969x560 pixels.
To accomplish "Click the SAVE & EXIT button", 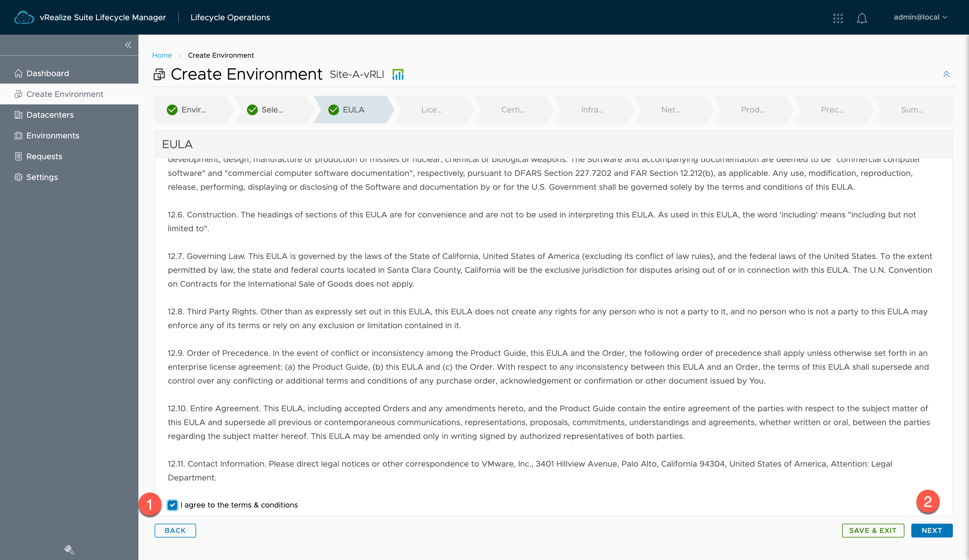I will coord(873,530).
